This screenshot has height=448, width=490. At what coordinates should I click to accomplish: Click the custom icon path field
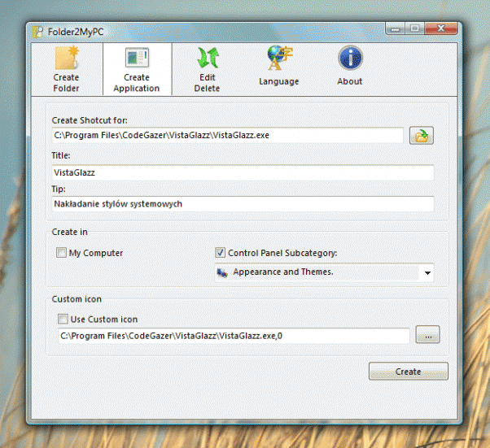tap(234, 336)
